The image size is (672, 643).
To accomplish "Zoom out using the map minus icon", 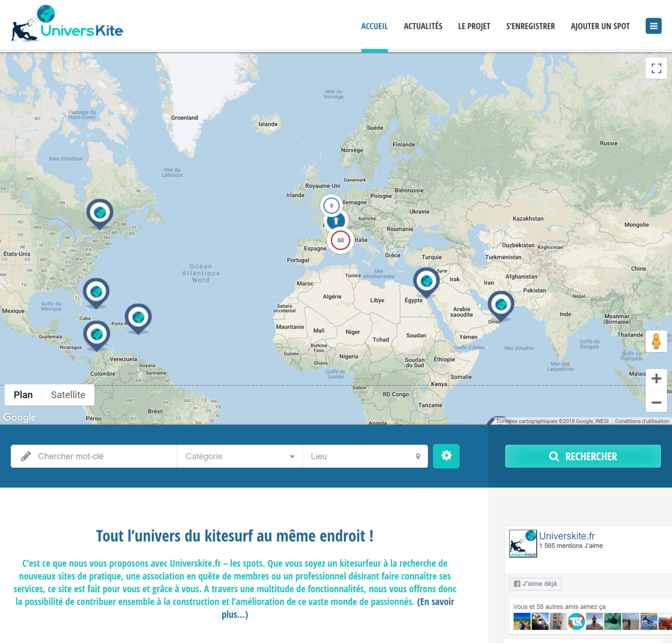I will pyautogui.click(x=656, y=402).
